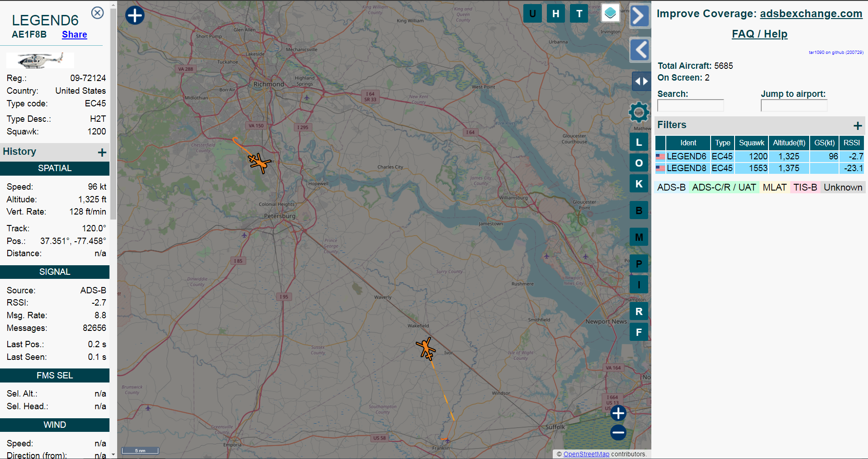Image resolution: width=868 pixels, height=459 pixels.
Task: Toggle the H map button
Action: click(556, 14)
